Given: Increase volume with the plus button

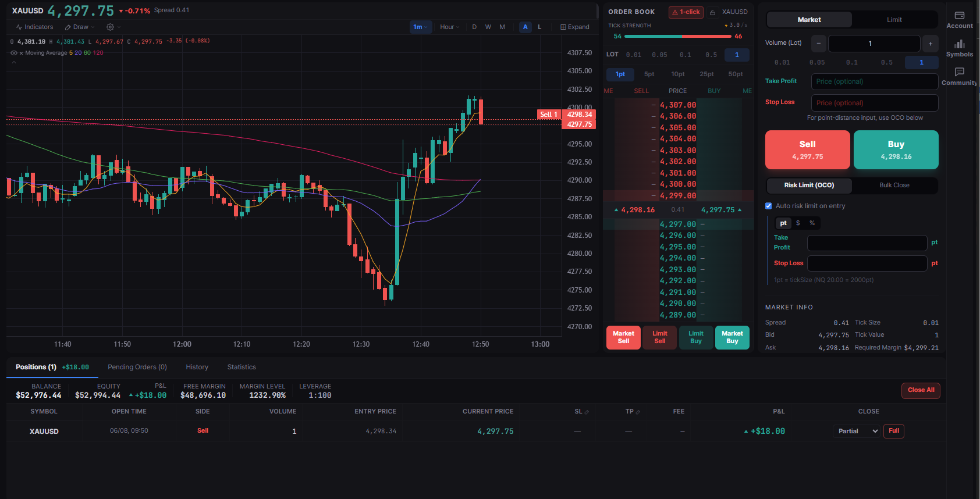Looking at the screenshot, I should (930, 44).
